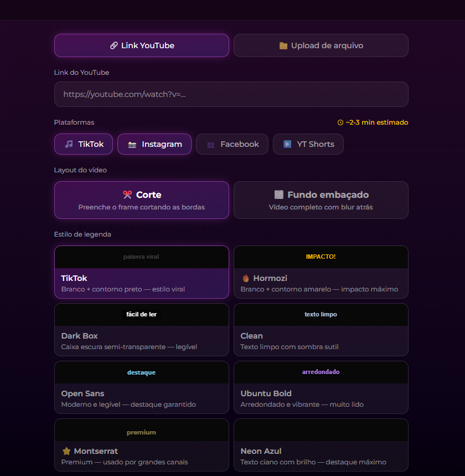This screenshot has width=465, height=476.
Task: Choose the Hormozi caption style card
Action: pos(321,272)
